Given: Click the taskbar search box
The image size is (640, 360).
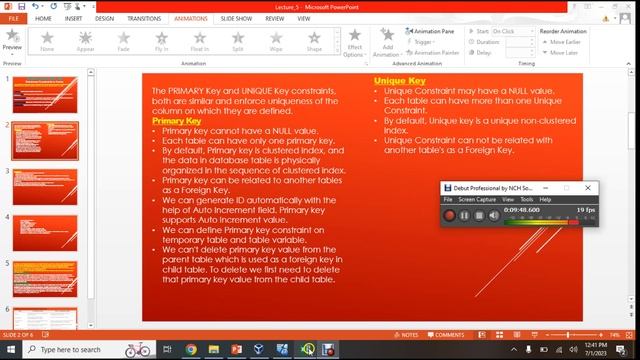Looking at the screenshot, I should [89, 349].
